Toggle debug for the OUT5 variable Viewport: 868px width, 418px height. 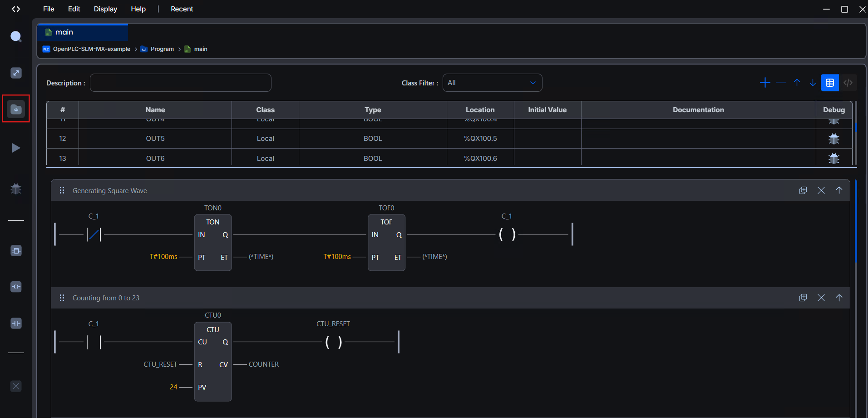833,139
